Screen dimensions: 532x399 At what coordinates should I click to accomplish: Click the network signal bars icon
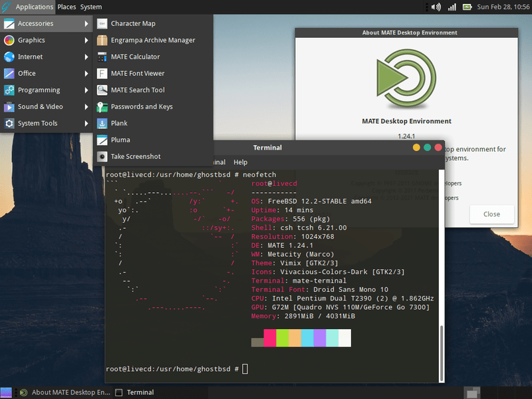pos(452,7)
